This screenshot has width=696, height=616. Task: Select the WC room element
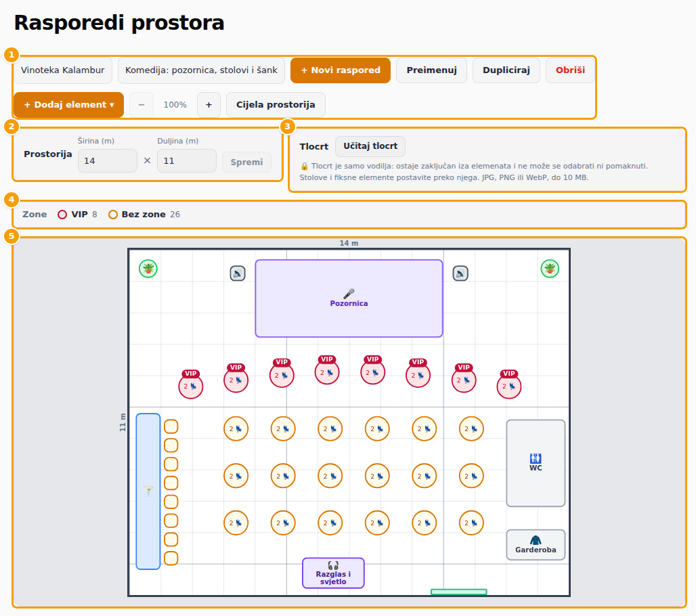point(536,463)
